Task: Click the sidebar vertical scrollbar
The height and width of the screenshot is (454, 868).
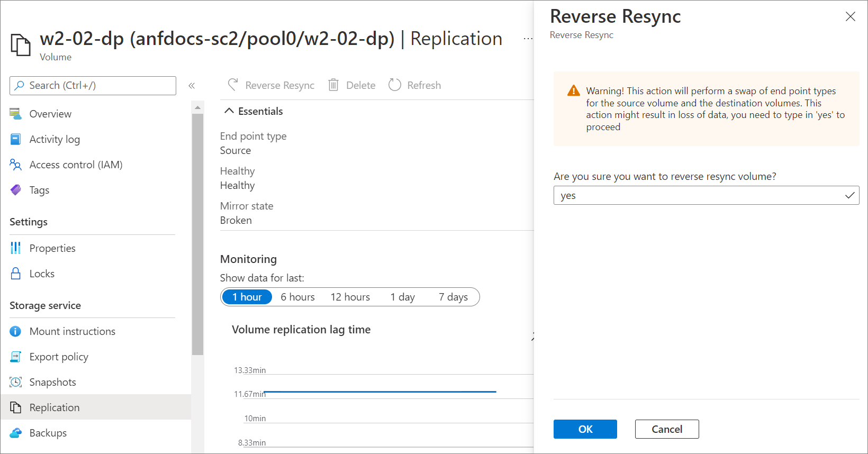Action: coord(197,233)
